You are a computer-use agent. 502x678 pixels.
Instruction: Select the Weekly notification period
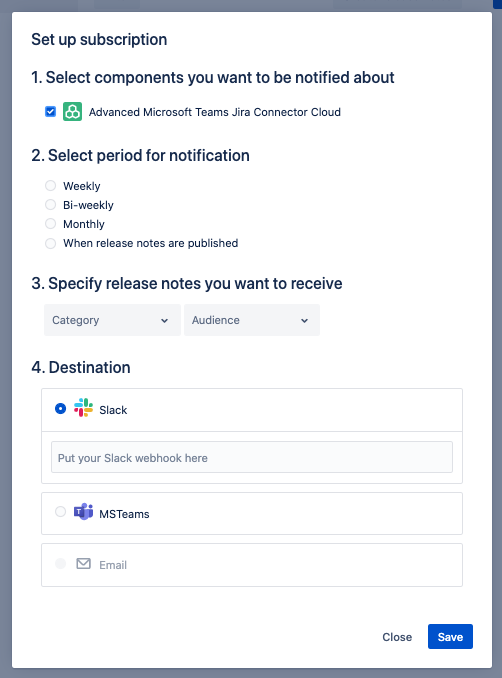click(51, 185)
